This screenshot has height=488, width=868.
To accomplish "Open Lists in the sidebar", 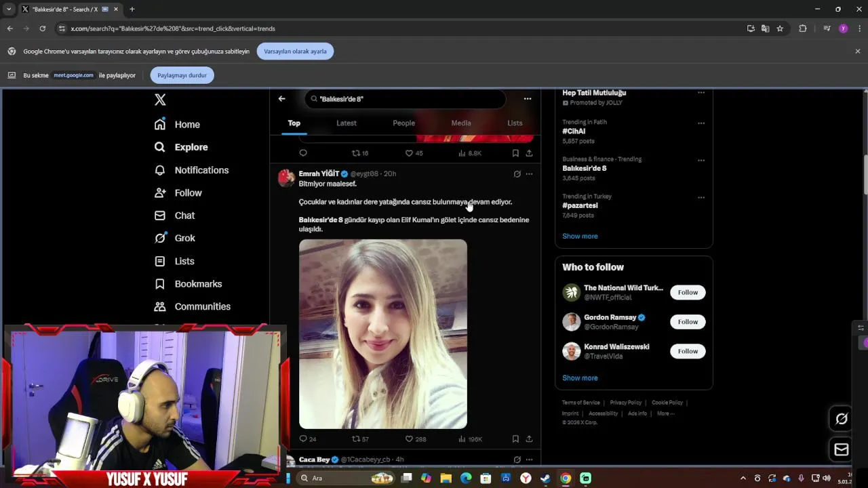I will pyautogui.click(x=174, y=261).
